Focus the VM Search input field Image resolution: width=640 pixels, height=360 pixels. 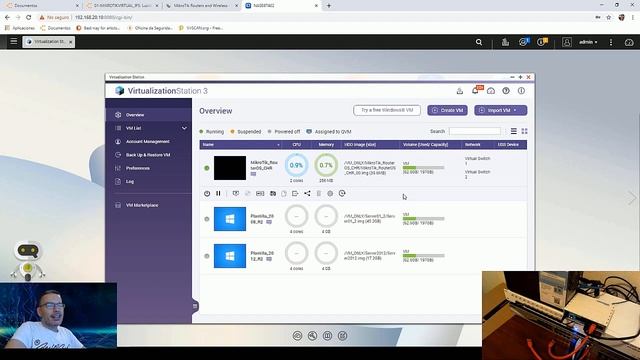click(x=475, y=131)
